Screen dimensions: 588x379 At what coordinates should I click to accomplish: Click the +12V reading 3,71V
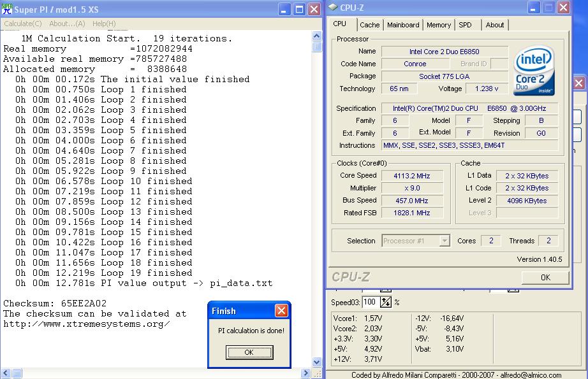[x=372, y=359]
